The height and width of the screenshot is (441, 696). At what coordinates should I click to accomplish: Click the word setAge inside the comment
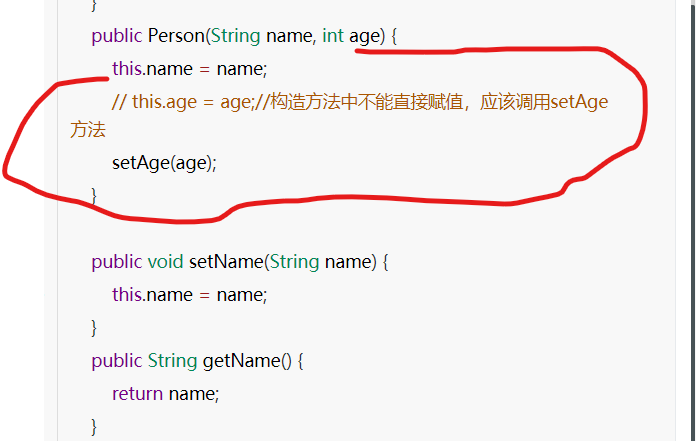579,102
